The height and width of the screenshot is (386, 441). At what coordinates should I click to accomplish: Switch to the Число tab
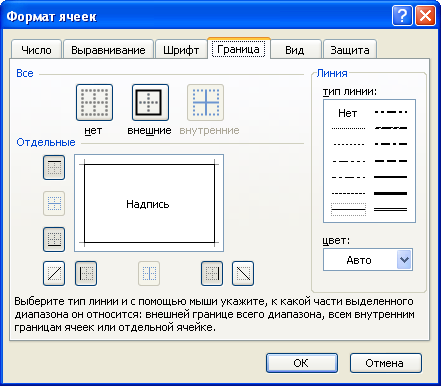coord(36,50)
